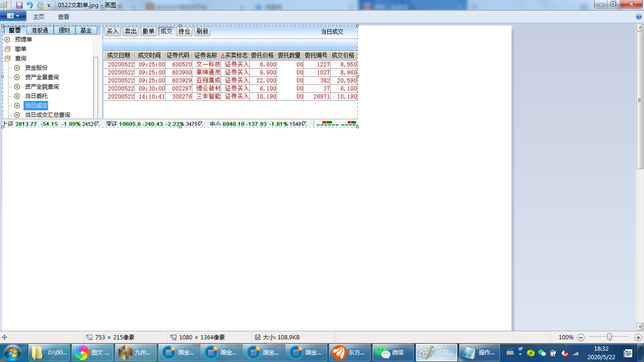This screenshot has height=362, width=644.
Task: Click the vertical scrollbar up arrow
Action: tap(640, 28)
